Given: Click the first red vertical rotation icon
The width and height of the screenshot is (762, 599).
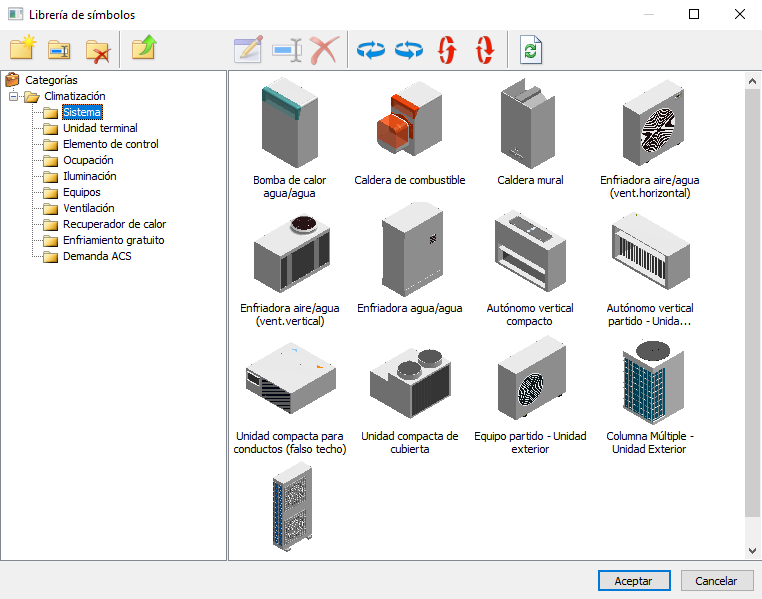Looking at the screenshot, I should [x=447, y=50].
